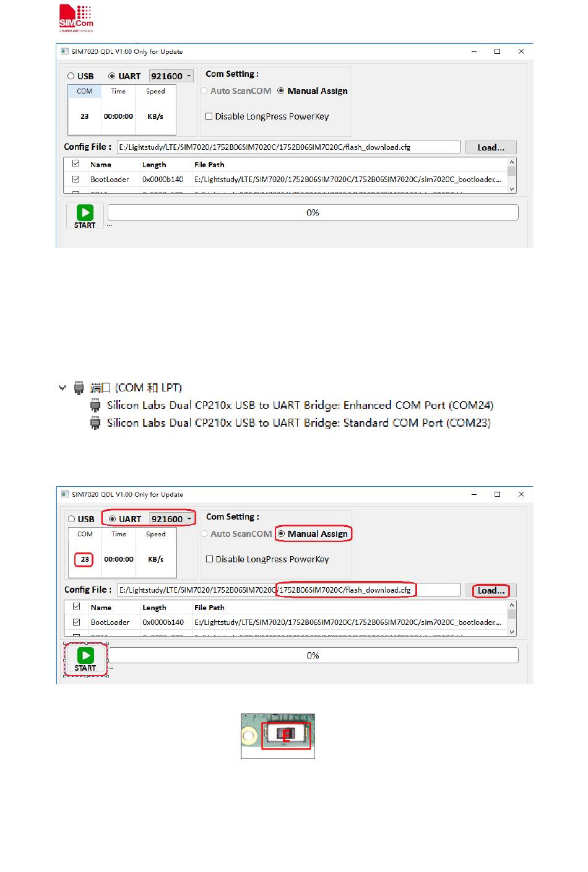Click the file list scroll-down arrow in the lower window

pyautogui.click(x=511, y=632)
